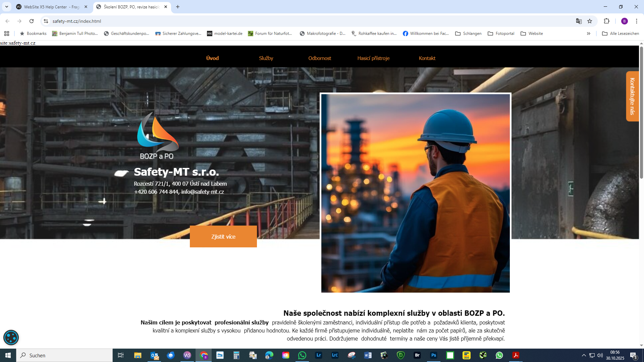Open the Extensions puzzle icon
The height and width of the screenshot is (362, 644).
point(606,21)
